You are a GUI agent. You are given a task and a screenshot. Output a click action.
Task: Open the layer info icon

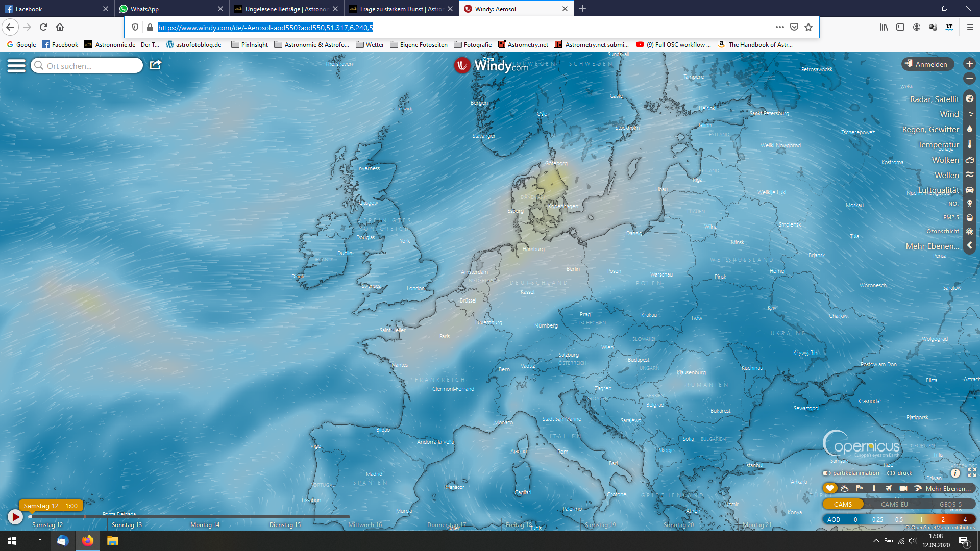pos(955,473)
